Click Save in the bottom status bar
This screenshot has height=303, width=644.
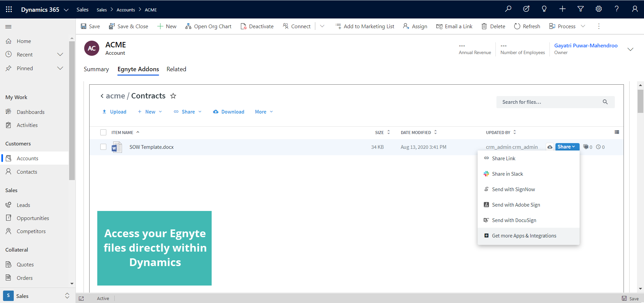[630, 299]
